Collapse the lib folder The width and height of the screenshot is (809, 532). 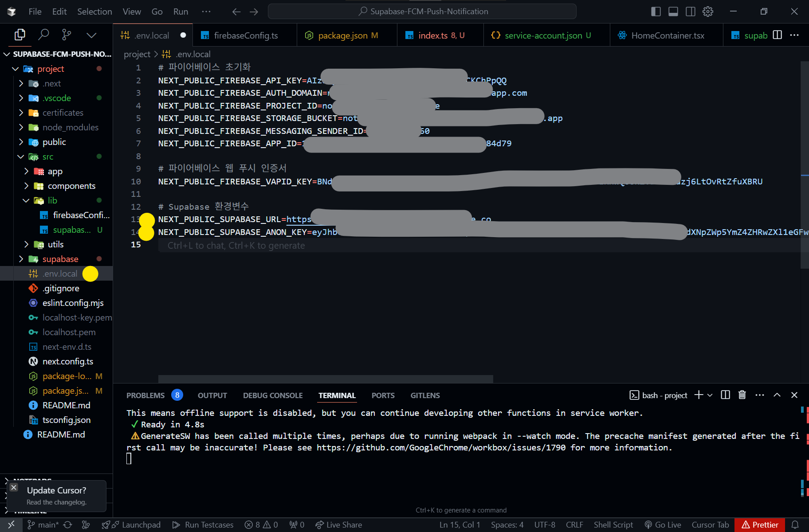[56, 200]
